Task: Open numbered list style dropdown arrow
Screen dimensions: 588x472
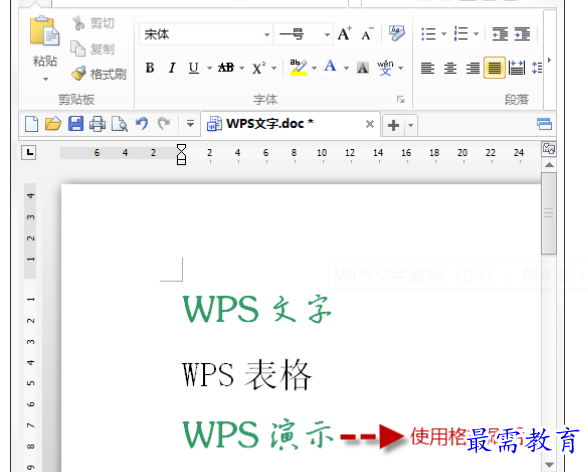Action: 476,34
